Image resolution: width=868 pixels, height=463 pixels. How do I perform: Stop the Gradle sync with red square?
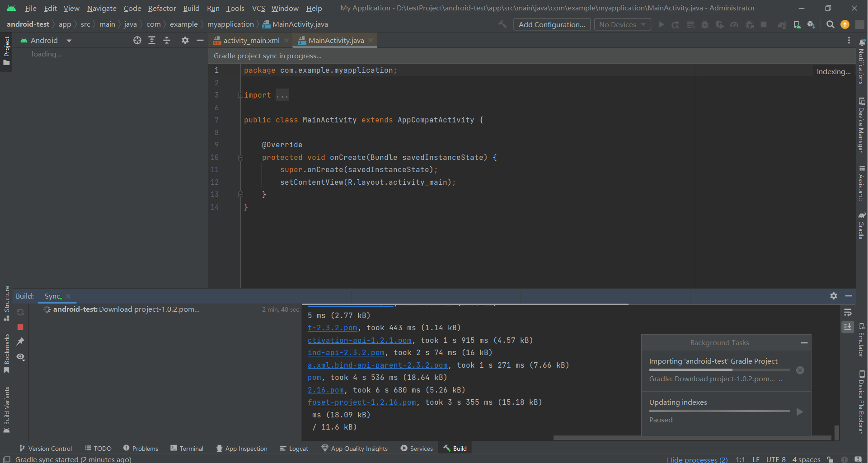pyautogui.click(x=20, y=327)
